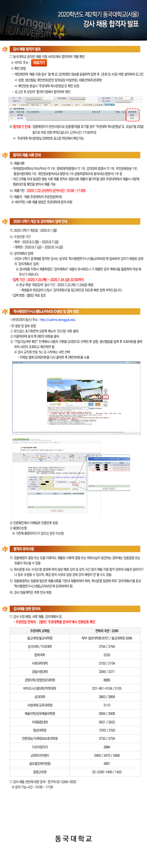Image resolution: width=147 pixels, height=868 pixels.
Task: Click the red 입력 기간 2020.7.23.(목) text
Action: click(48, 280)
